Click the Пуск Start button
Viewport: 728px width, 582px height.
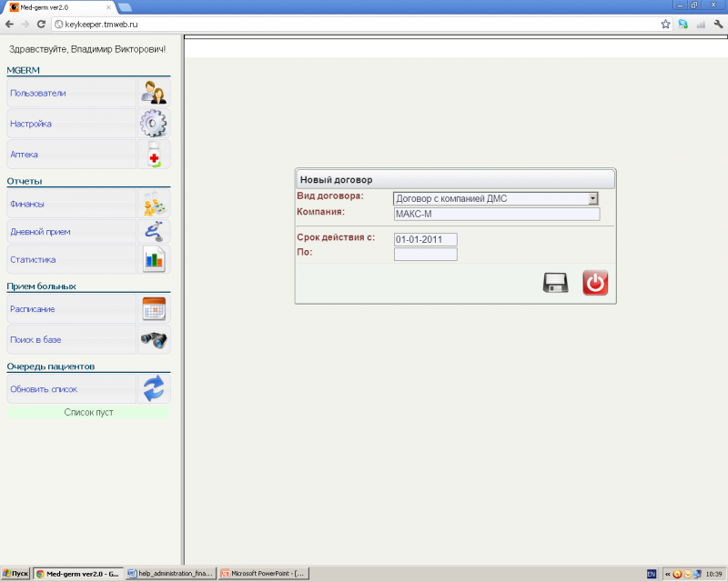point(15,574)
